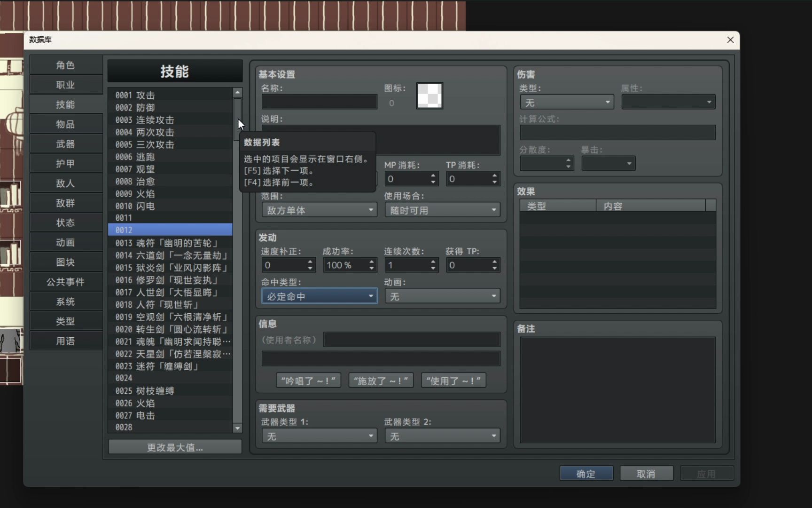This screenshot has height=508, width=812.
Task: Open the 状态 category tab
Action: pyautogui.click(x=65, y=222)
